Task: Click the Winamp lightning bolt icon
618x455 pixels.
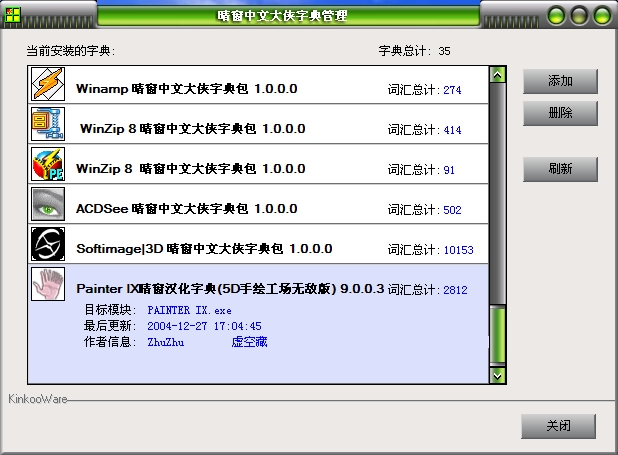Action: (48, 84)
